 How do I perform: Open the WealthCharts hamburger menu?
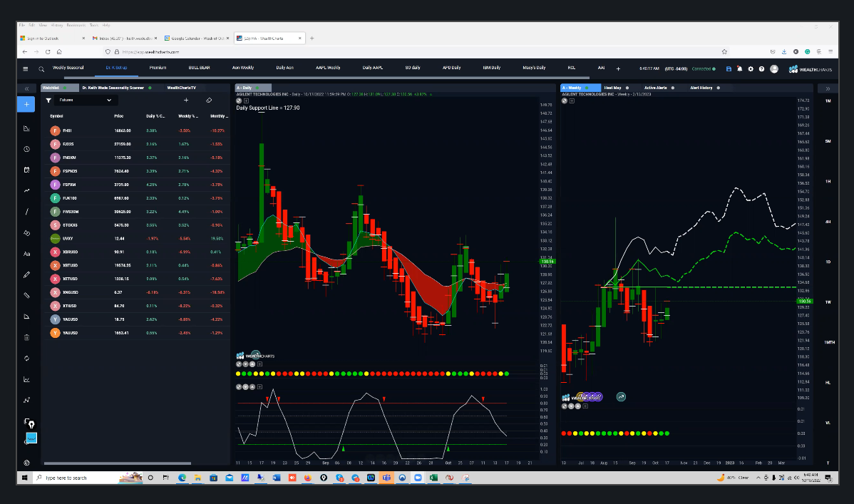point(25,68)
